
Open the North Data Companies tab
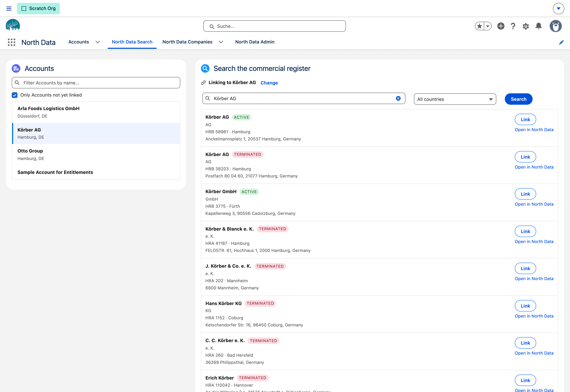point(187,42)
